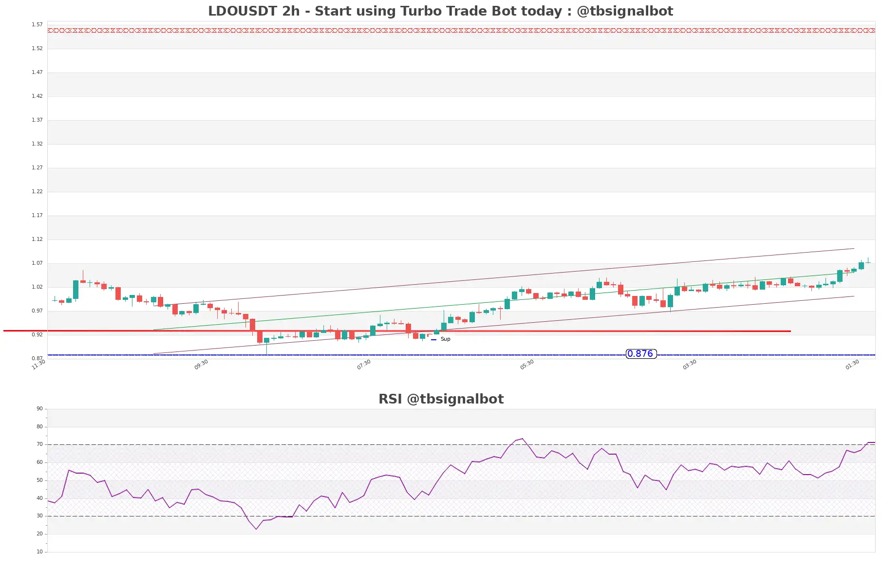Click the 1.22 price axis label
882x588 pixels.
point(37,191)
